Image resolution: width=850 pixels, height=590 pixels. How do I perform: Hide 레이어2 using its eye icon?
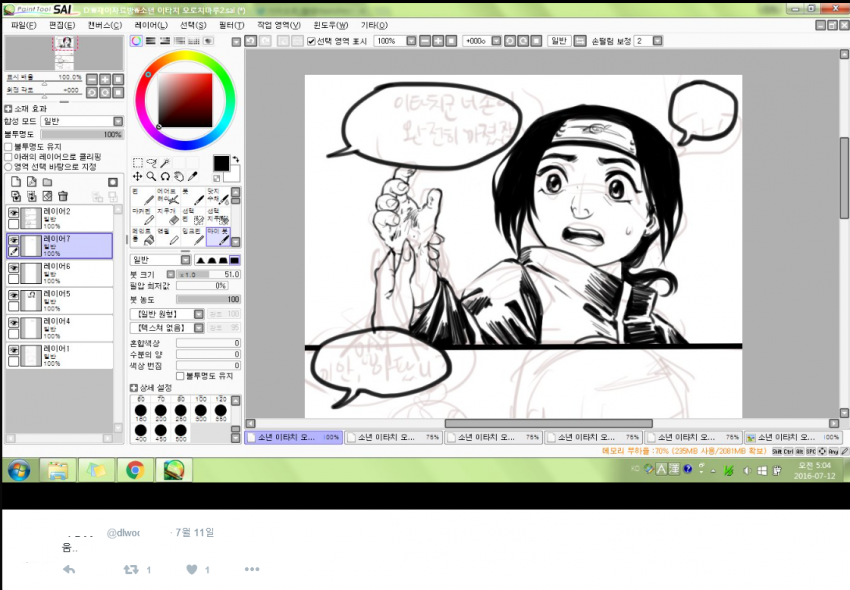[14, 213]
